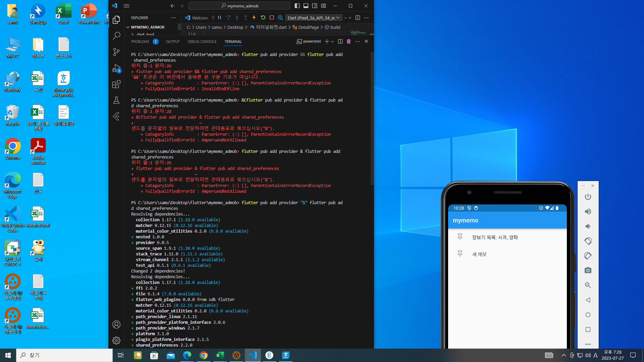Open the Manage gear menu
The width and height of the screenshot is (644, 362).
coord(116,341)
